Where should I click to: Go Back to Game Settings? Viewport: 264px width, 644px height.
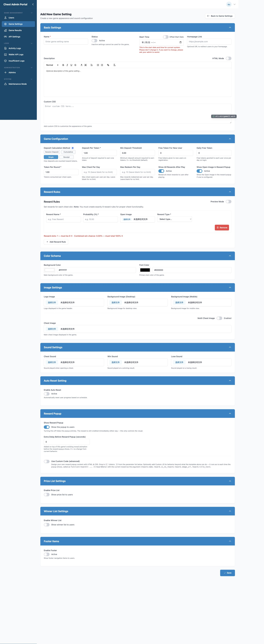[220, 16]
